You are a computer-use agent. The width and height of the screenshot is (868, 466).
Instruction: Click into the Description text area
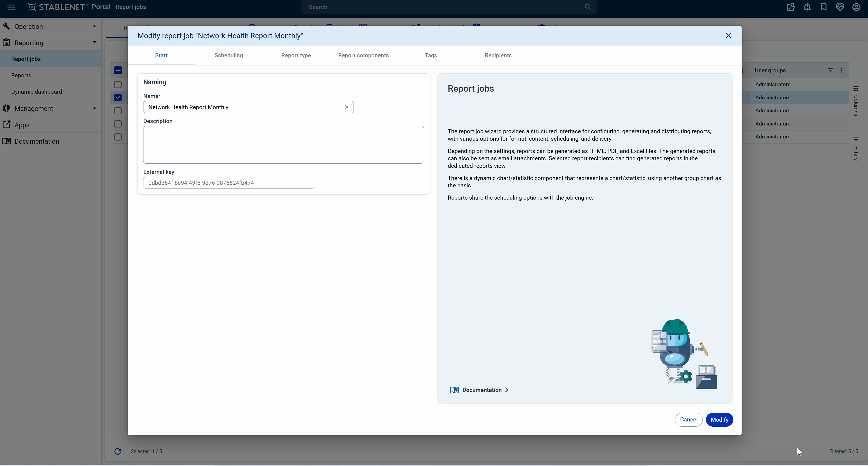(283, 145)
